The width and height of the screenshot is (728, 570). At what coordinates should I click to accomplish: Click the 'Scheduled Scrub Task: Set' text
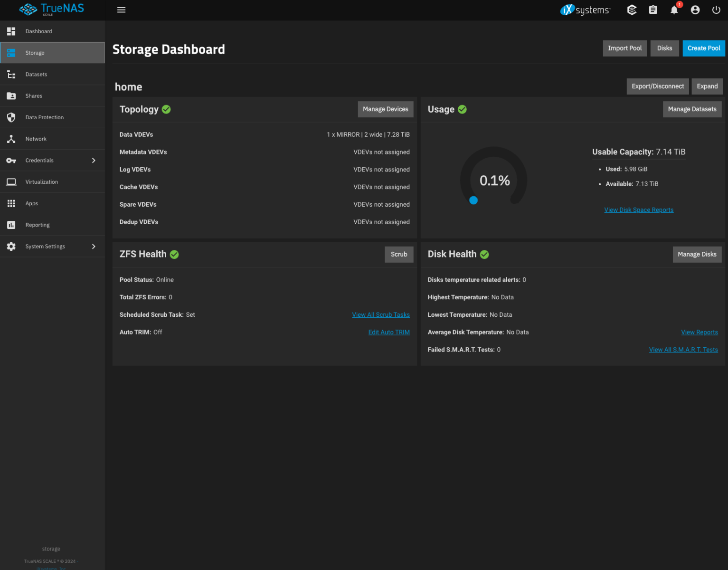[157, 315]
